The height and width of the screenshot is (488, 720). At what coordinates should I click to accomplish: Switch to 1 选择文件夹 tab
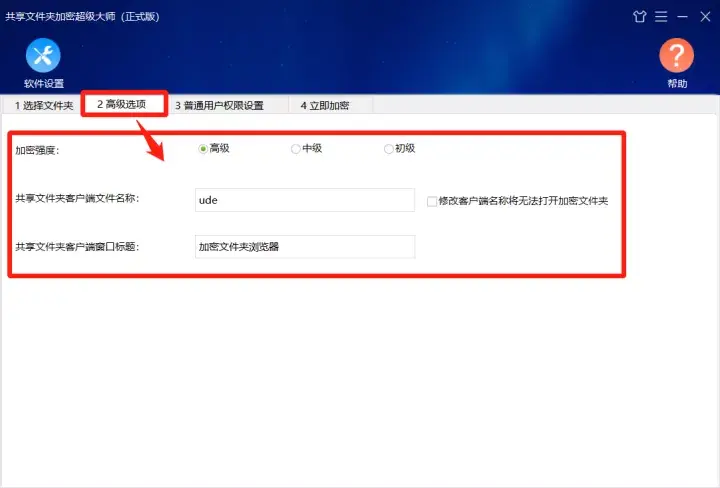44,106
